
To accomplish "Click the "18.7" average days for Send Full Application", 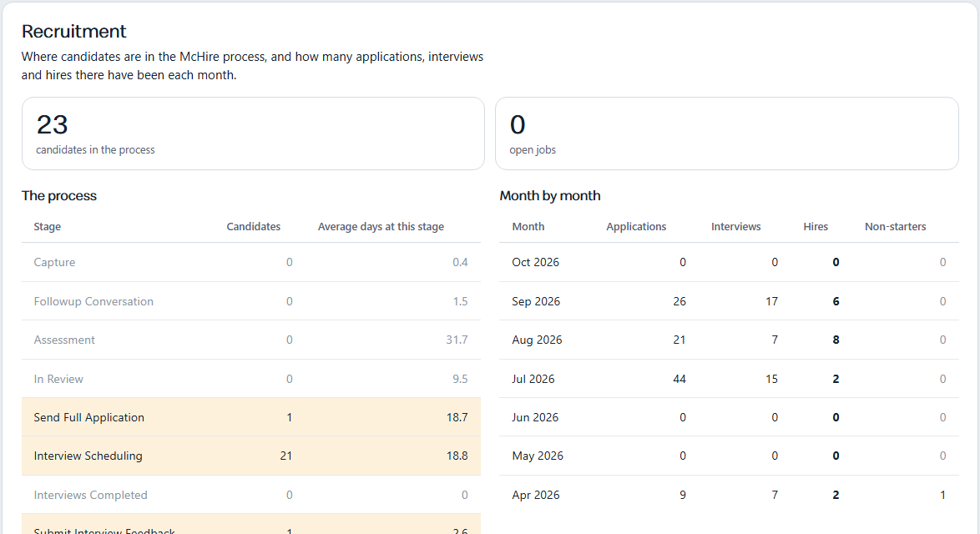I will (x=457, y=417).
